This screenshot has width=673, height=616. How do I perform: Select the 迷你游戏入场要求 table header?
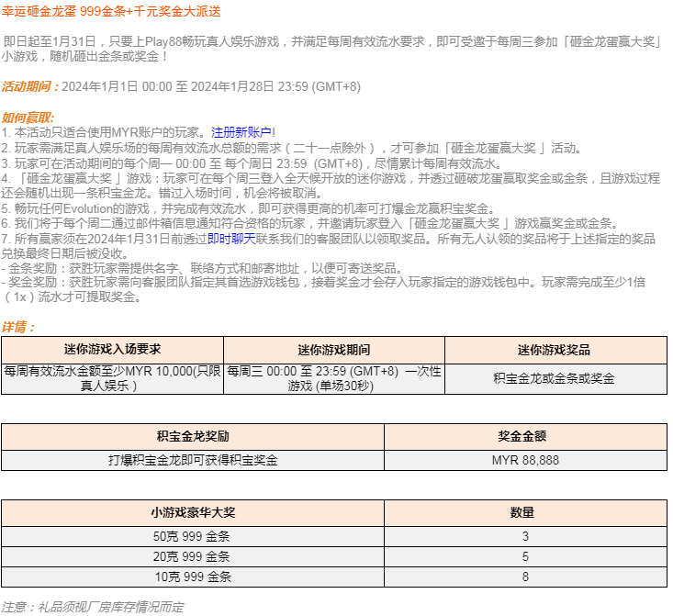coord(112,350)
